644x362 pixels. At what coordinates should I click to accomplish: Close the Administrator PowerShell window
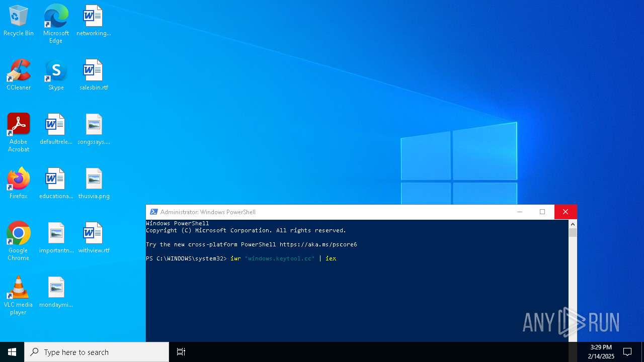566,212
